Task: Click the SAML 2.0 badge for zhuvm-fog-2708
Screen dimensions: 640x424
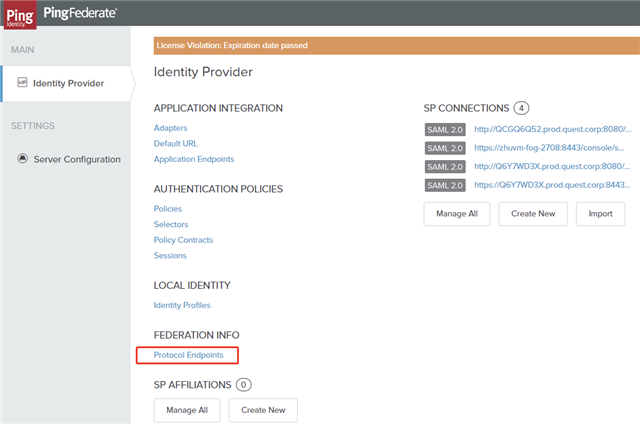Action: click(x=445, y=148)
